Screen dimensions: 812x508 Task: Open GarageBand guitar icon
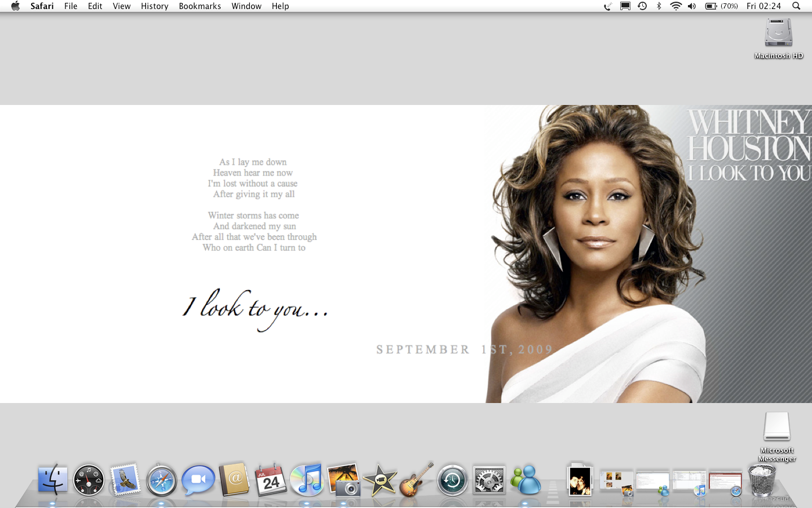[416, 480]
